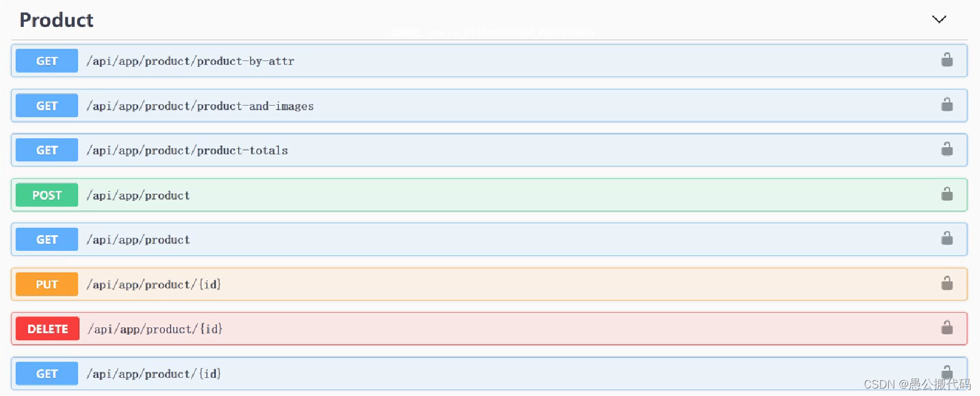980x396 pixels.
Task: Expand /api/app/product/product-and-images path
Action: point(200,106)
